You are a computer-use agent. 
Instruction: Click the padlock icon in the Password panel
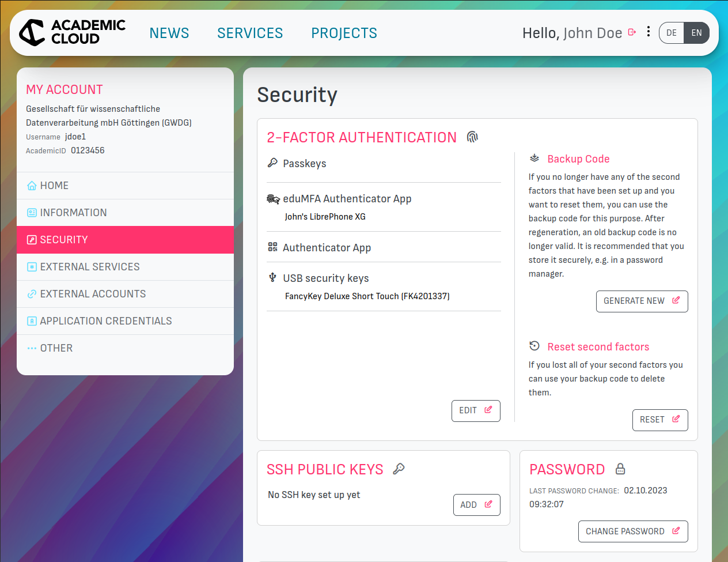[x=620, y=469]
